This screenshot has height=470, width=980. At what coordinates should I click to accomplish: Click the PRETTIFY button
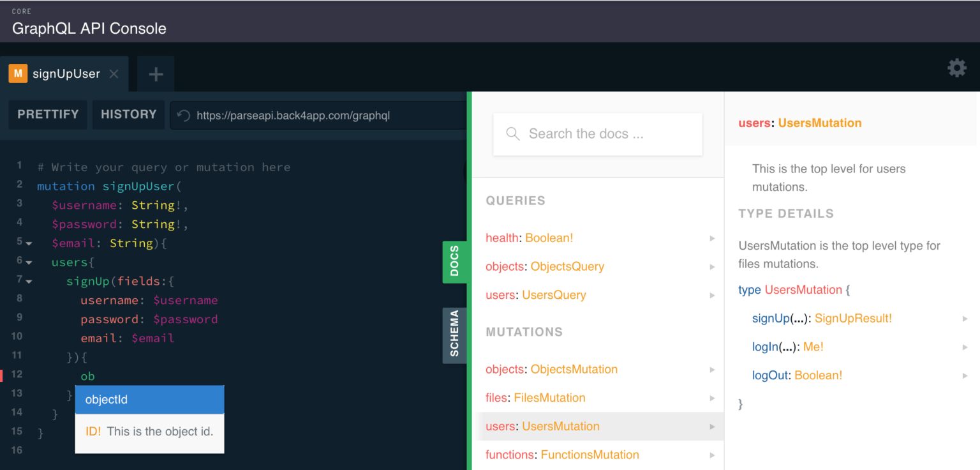pyautogui.click(x=48, y=115)
